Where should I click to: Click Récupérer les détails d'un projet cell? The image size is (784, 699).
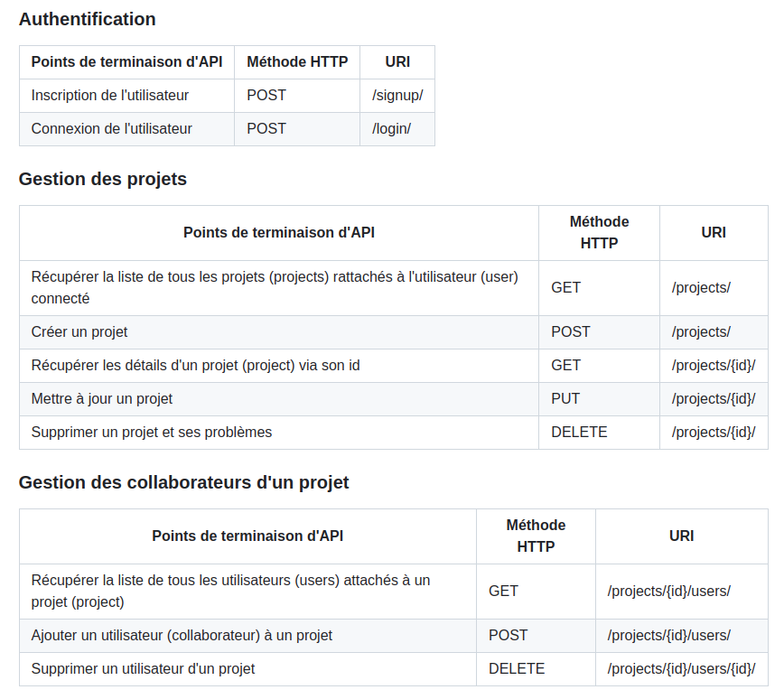[x=195, y=365]
